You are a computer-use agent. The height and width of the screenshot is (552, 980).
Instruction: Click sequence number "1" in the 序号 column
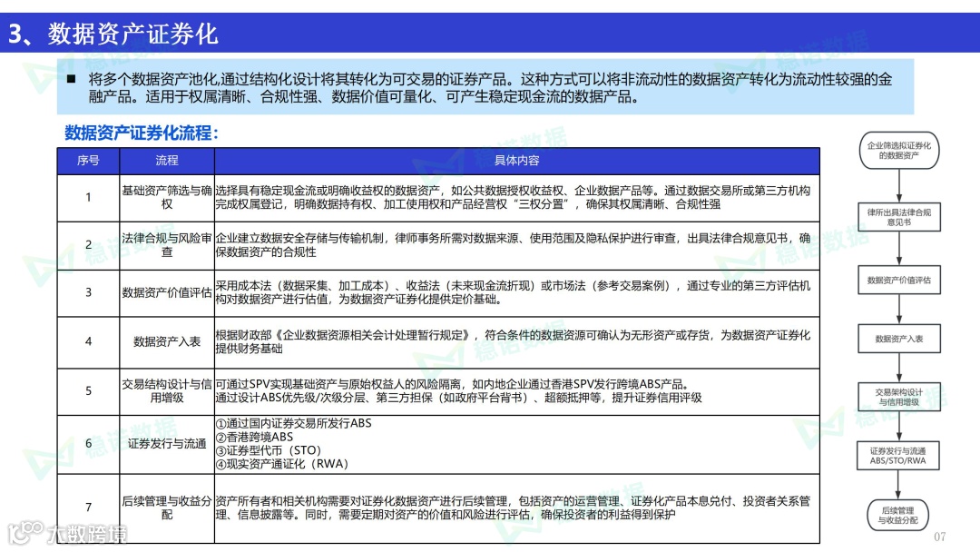click(x=88, y=198)
